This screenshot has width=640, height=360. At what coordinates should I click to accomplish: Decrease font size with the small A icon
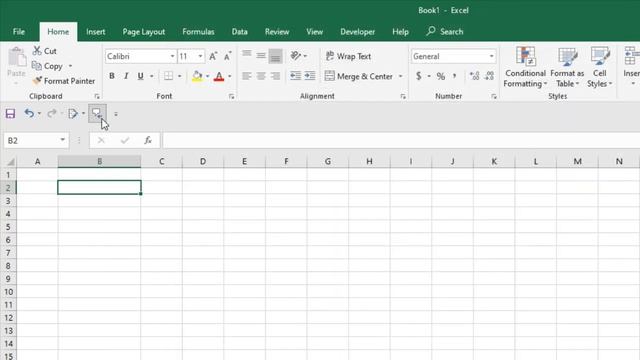point(227,56)
